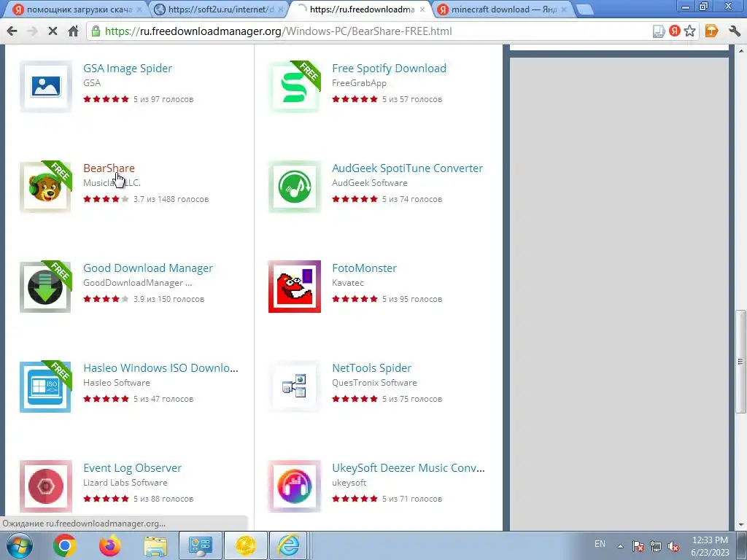Go back using the browser back arrow
Image resolution: width=747 pixels, height=560 pixels.
coord(12,31)
